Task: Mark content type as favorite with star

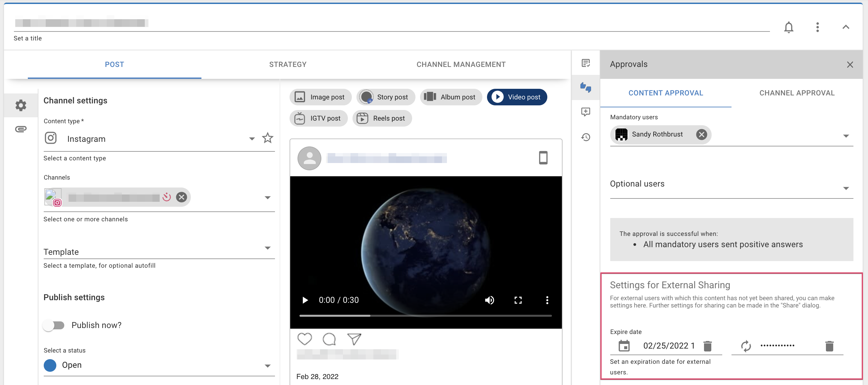Action: 268,138
